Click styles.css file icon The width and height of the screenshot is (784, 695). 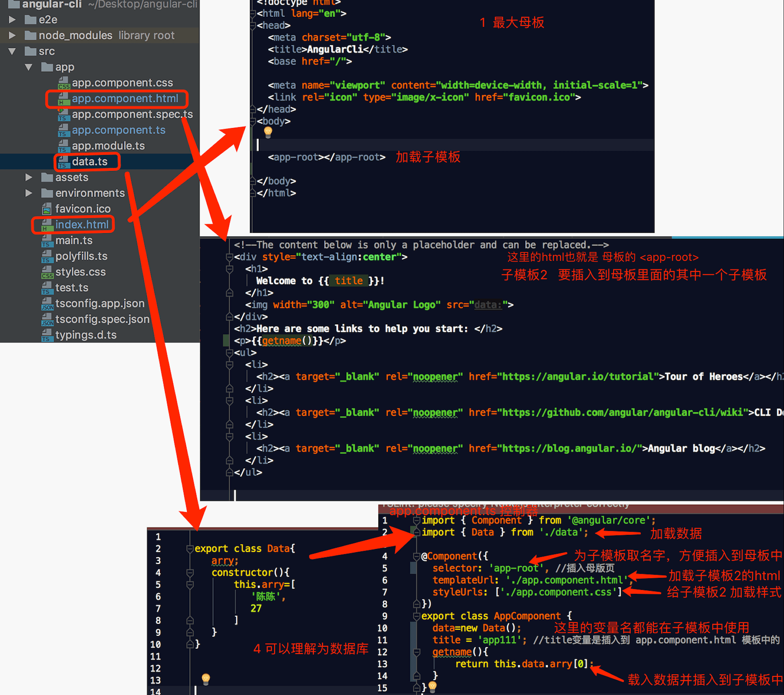(x=47, y=272)
